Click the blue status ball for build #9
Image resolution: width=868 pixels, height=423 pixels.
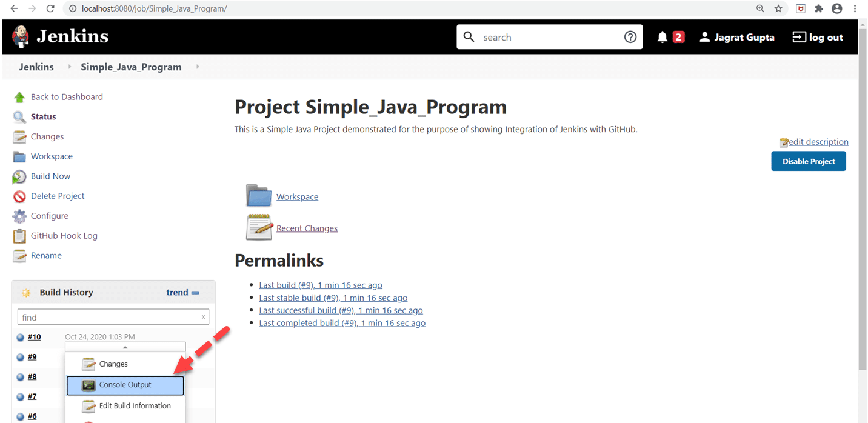click(x=20, y=358)
